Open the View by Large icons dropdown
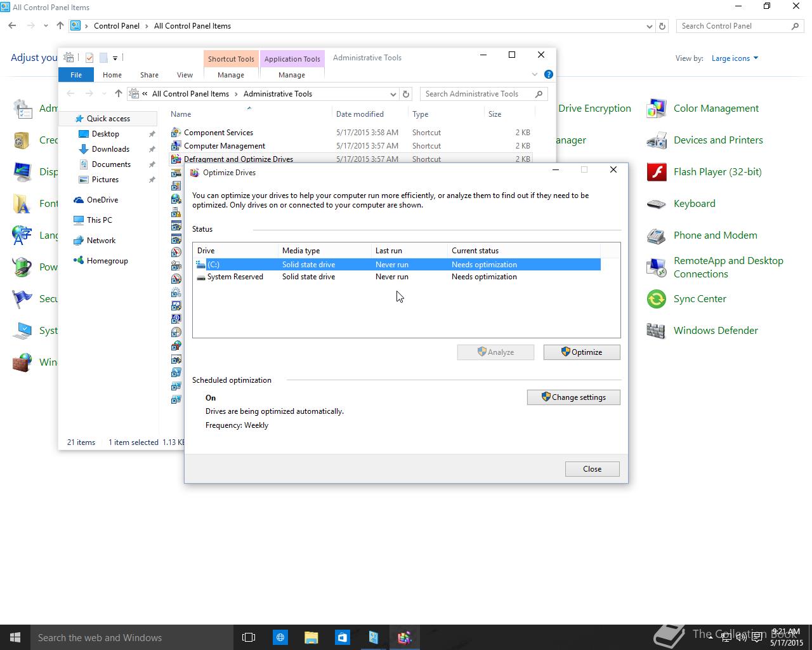This screenshot has height=650, width=812. 735,58
